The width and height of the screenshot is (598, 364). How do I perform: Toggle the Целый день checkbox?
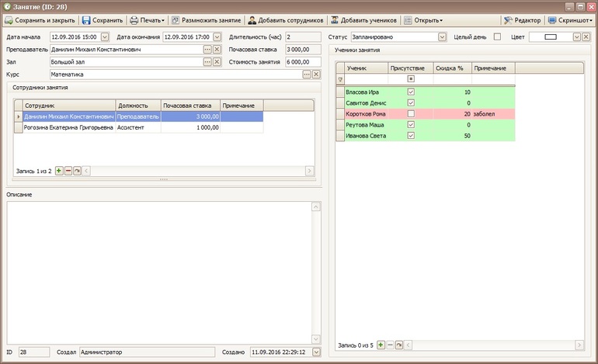pyautogui.click(x=497, y=36)
